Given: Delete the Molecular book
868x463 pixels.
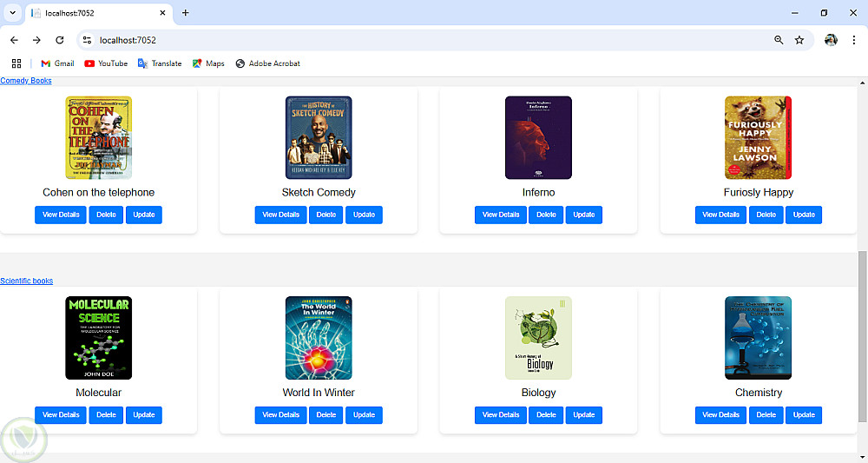Looking at the screenshot, I should 106,415.
